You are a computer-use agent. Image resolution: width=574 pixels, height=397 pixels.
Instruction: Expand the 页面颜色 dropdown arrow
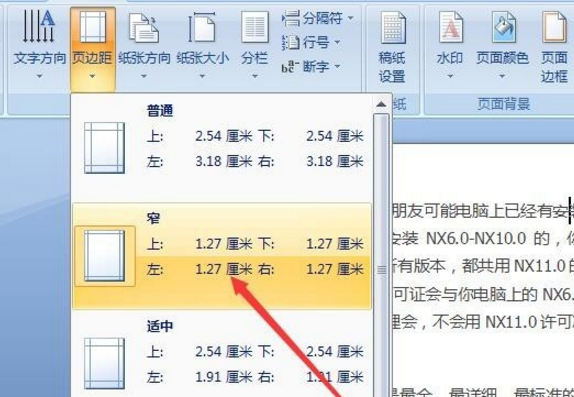tap(502, 76)
